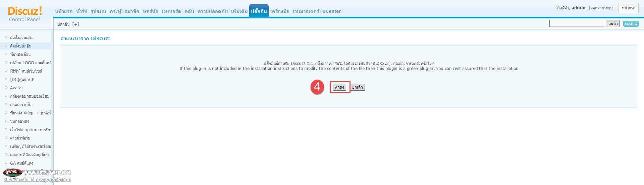The width and height of the screenshot is (644, 185).
Task: Click the boxed หน้าแรก button beside logout
Action: (x=628, y=8)
